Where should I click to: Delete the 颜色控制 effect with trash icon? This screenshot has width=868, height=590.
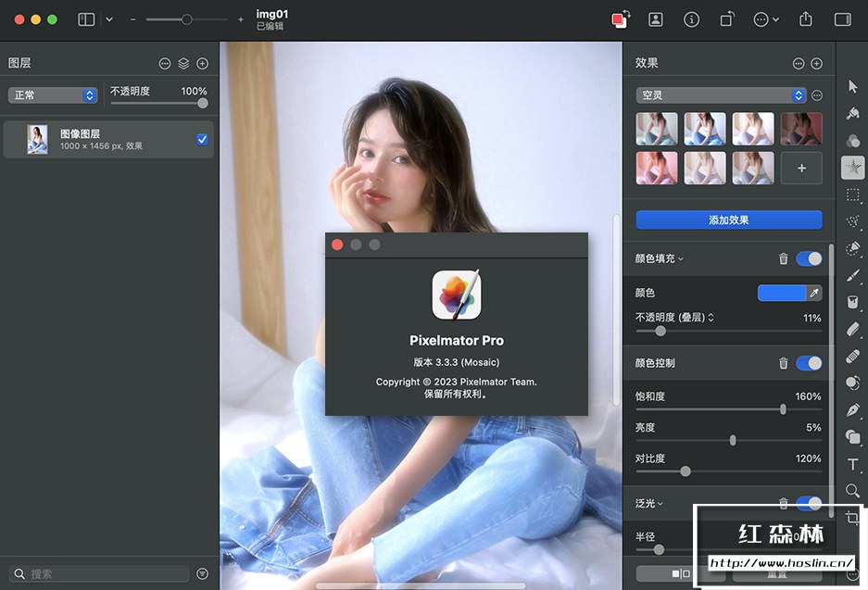pyautogui.click(x=784, y=363)
